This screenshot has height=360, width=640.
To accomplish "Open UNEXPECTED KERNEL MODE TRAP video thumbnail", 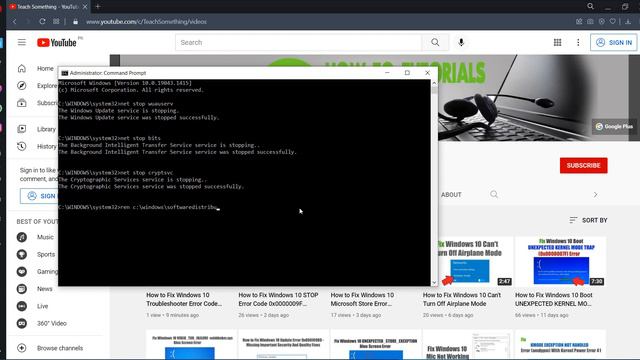I will click(x=560, y=262).
